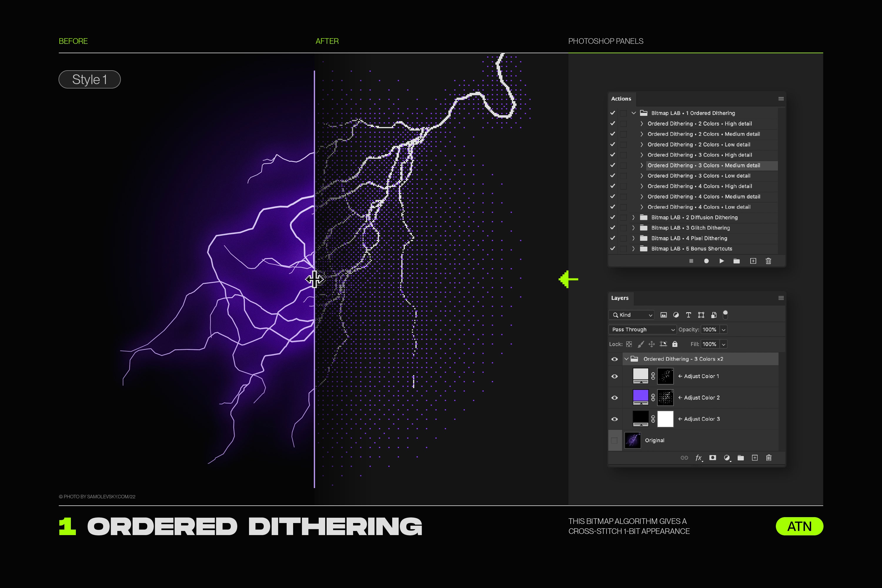
Task: Click the Actions panel trash icon
Action: (x=768, y=261)
